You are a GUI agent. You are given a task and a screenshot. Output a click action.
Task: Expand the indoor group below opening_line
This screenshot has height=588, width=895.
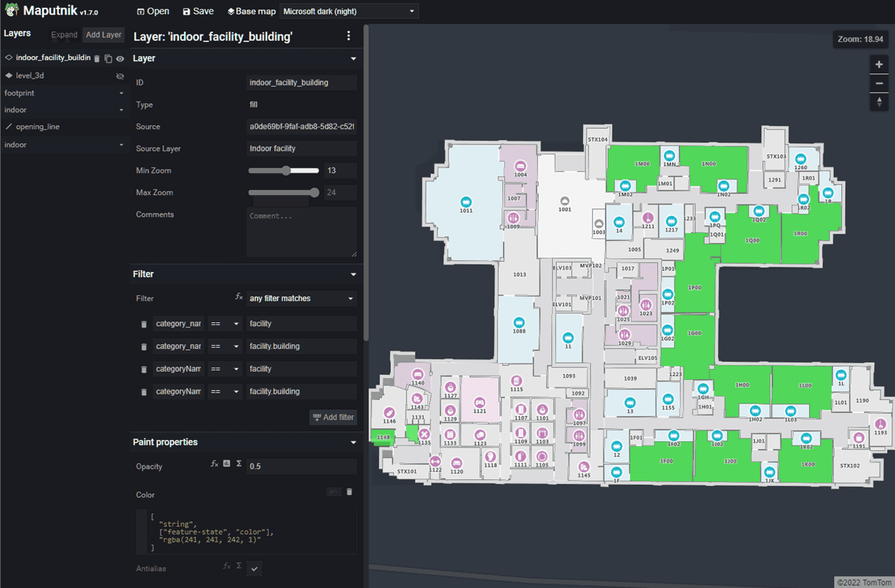click(121, 145)
